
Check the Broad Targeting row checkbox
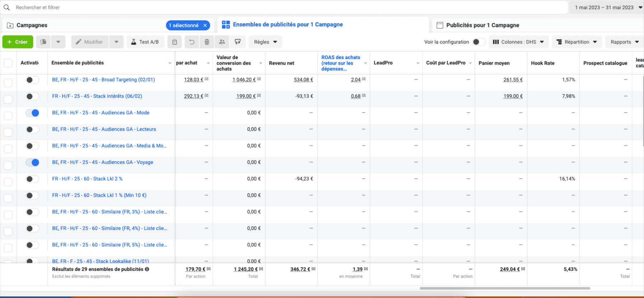pos(8,82)
